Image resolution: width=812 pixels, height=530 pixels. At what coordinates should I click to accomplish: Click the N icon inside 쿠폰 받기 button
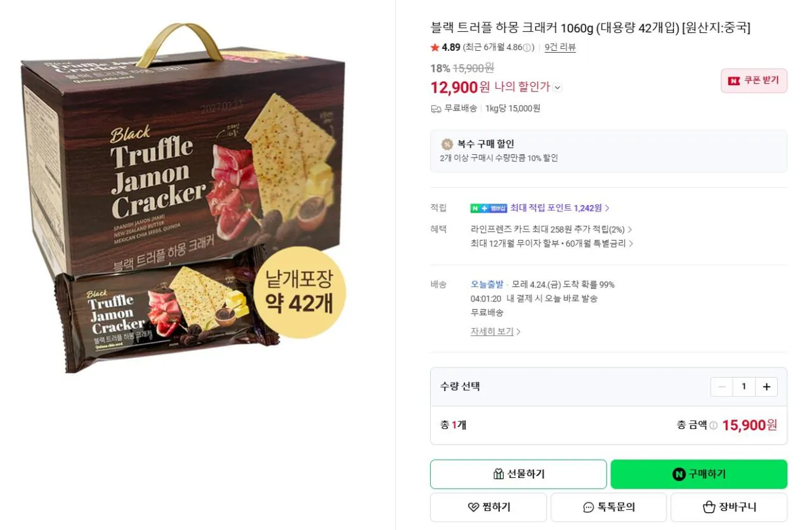pyautogui.click(x=733, y=81)
